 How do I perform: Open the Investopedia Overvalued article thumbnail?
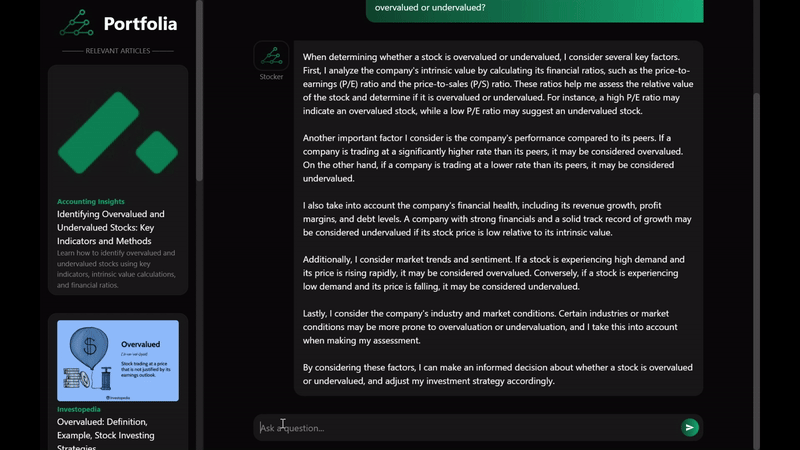tap(118, 361)
